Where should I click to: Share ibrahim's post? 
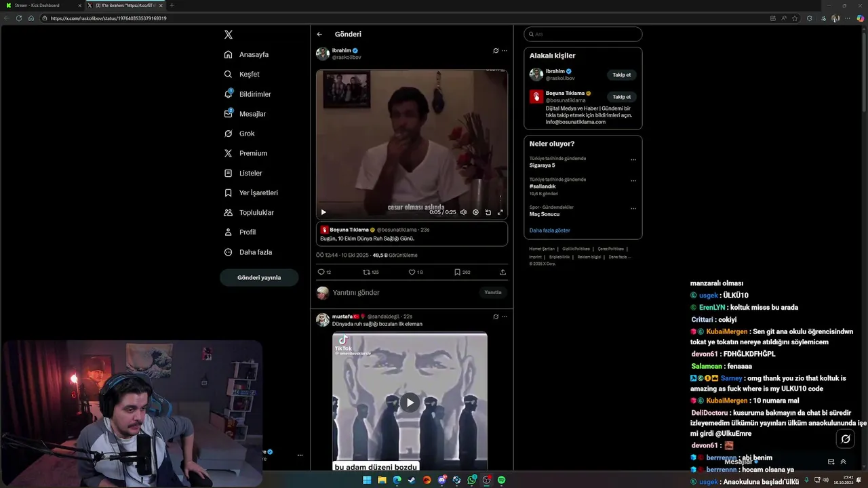pos(502,272)
